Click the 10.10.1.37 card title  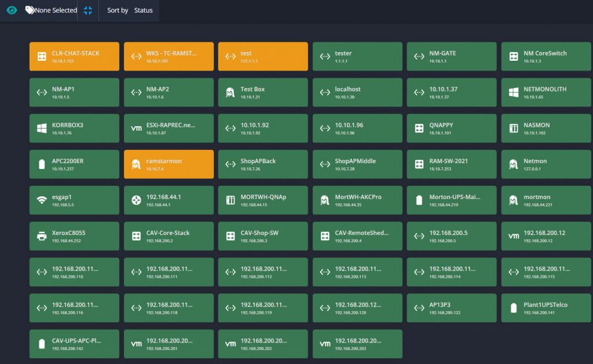[x=443, y=89]
